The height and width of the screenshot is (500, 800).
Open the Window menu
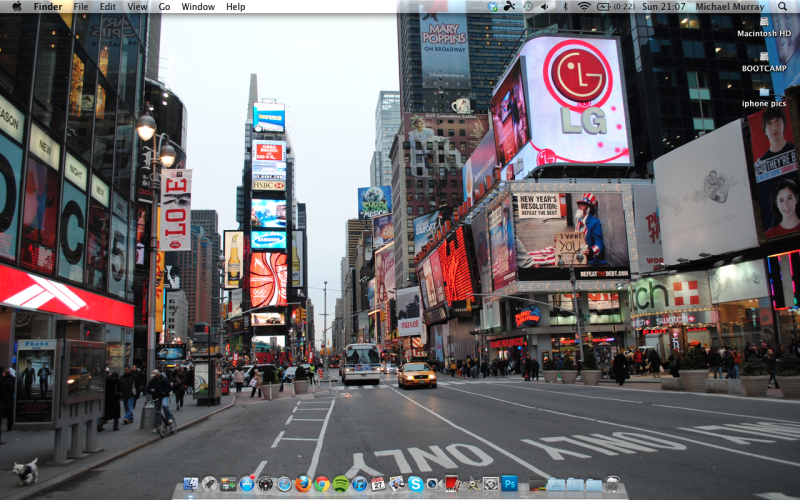click(x=198, y=7)
